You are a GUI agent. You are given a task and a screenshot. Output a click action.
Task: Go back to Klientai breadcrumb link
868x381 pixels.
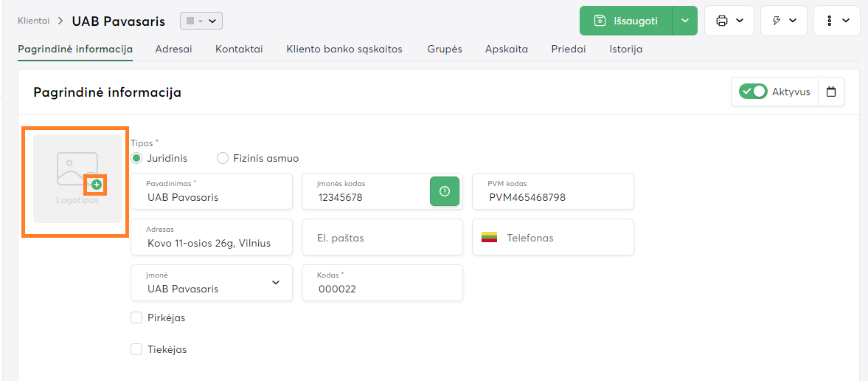[34, 21]
